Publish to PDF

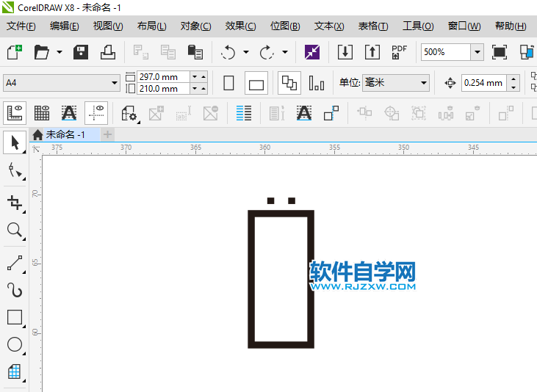pos(400,52)
